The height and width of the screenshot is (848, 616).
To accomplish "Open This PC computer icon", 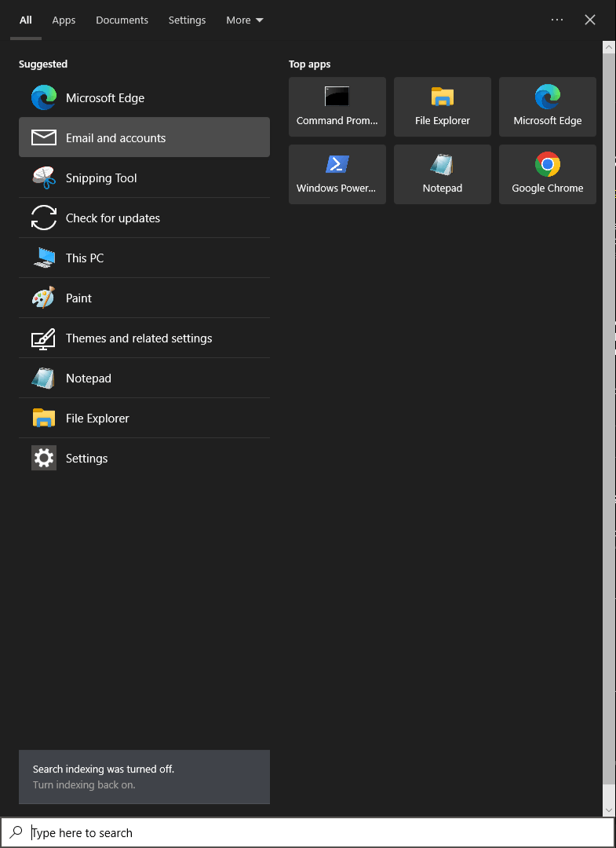I will click(44, 258).
